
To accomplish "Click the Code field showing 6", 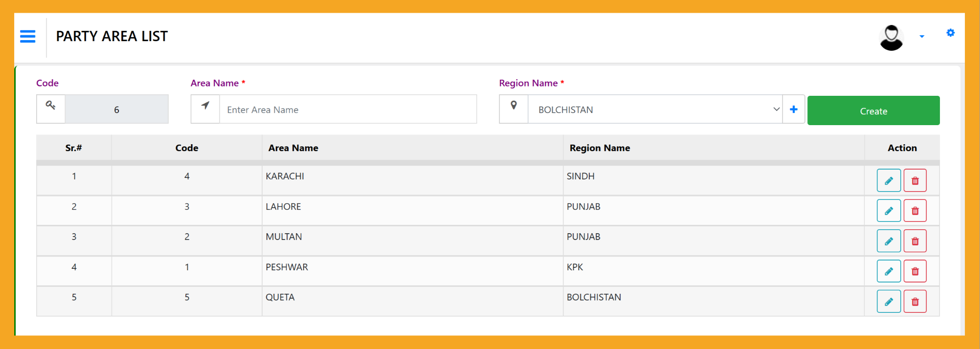I will 116,109.
